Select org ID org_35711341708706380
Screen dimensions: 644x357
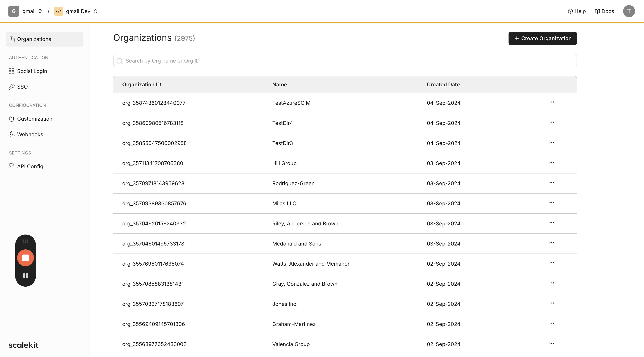pyautogui.click(x=152, y=163)
